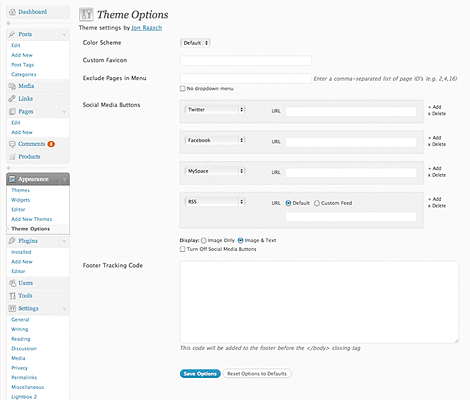Focus the Exclude Pages in Menu field

[246, 79]
